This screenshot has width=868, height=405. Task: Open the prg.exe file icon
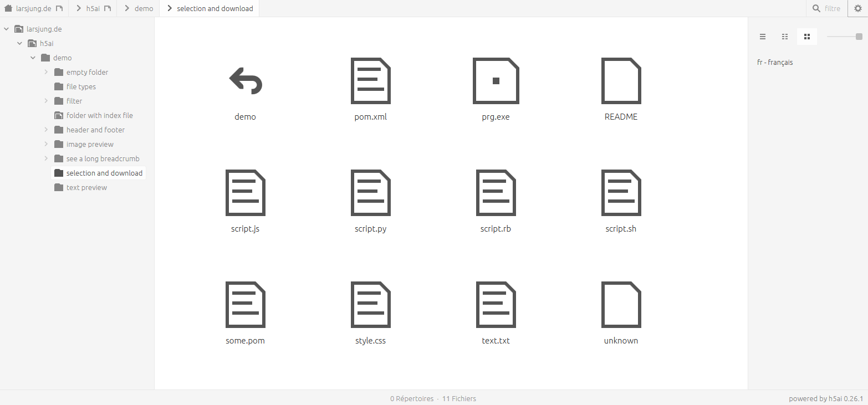[496, 81]
